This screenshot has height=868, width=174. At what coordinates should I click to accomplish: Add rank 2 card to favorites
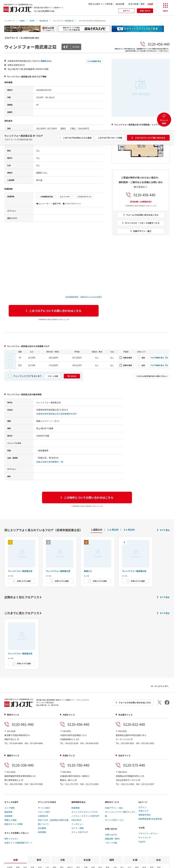click(x=59, y=581)
